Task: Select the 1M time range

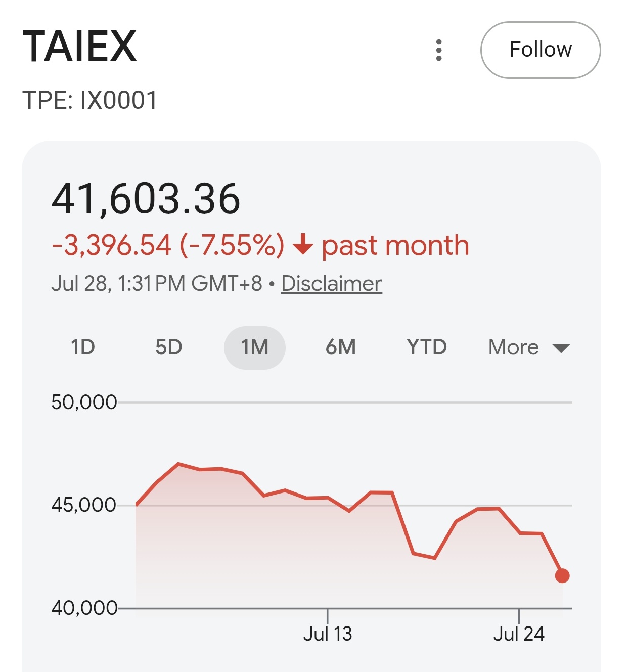Action: [x=255, y=347]
